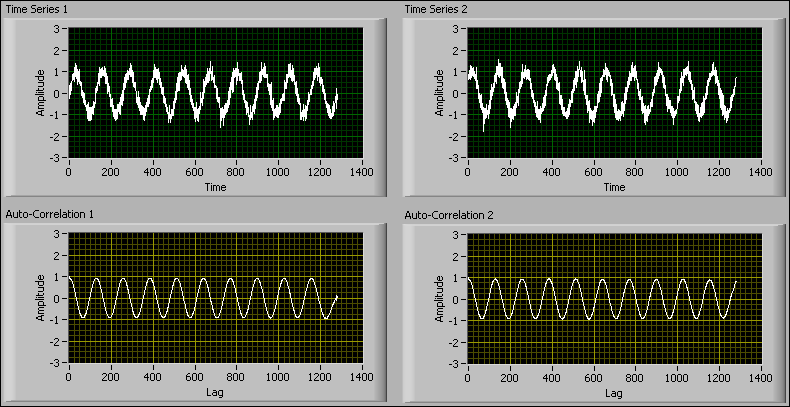Select the Y-axis maximum 3 on Time Series 1
Screen dimensions: 790x407
tap(59, 29)
